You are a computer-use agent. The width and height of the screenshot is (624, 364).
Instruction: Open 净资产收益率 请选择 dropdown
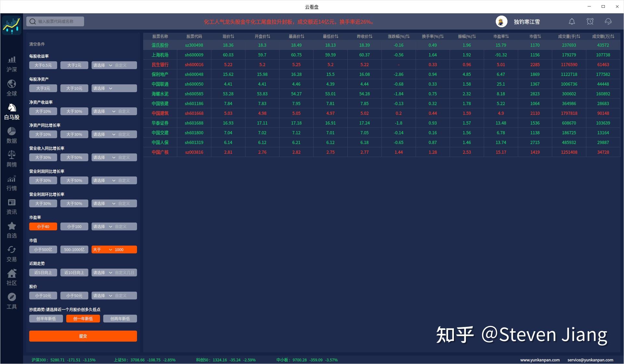coord(104,111)
